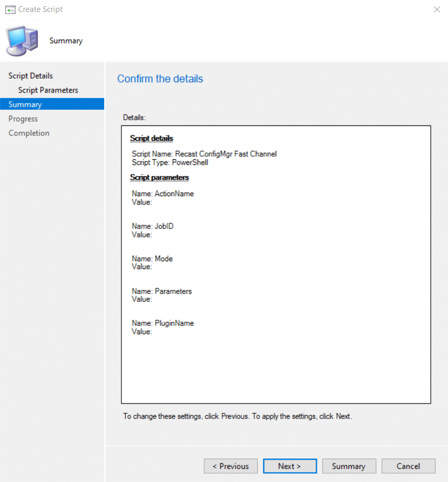
Task: Click the Progress step in sidebar
Action: 23,119
